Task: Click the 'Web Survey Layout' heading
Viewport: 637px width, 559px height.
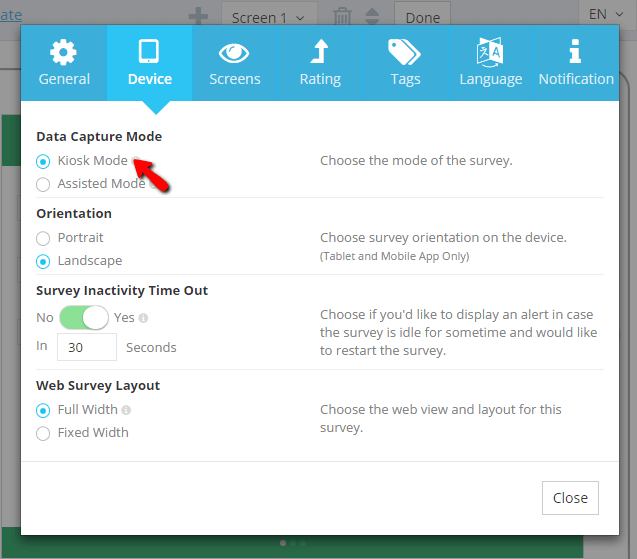Action: [x=98, y=385]
